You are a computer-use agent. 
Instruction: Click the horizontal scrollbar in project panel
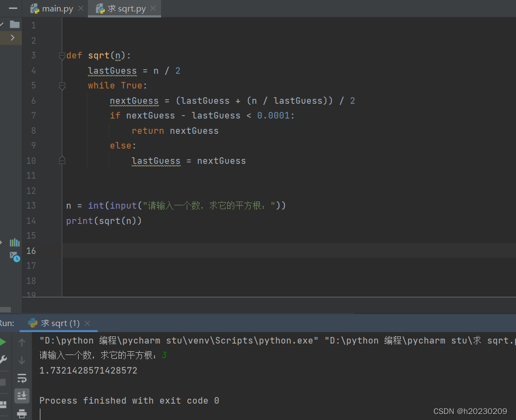(x=5, y=310)
